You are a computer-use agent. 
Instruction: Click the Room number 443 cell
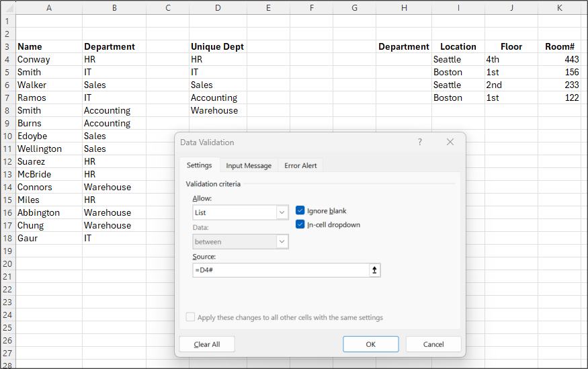coord(559,60)
